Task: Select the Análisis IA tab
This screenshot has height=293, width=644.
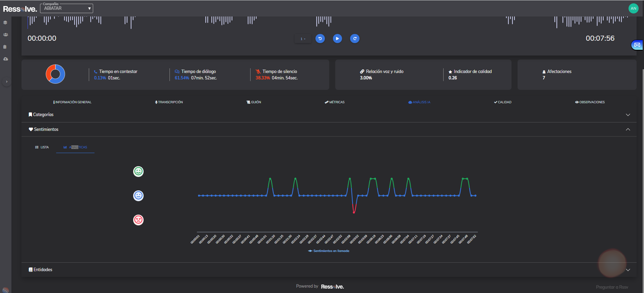Action: (419, 102)
